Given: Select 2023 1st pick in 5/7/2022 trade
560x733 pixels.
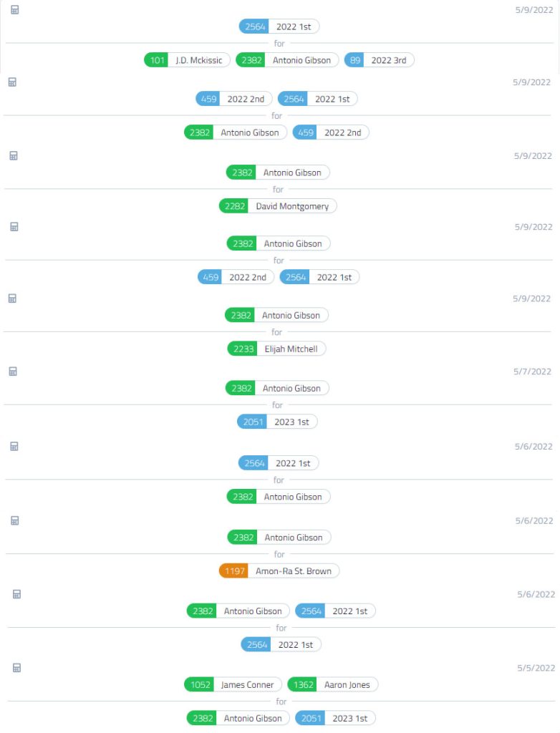Looking at the screenshot, I should [x=277, y=422].
